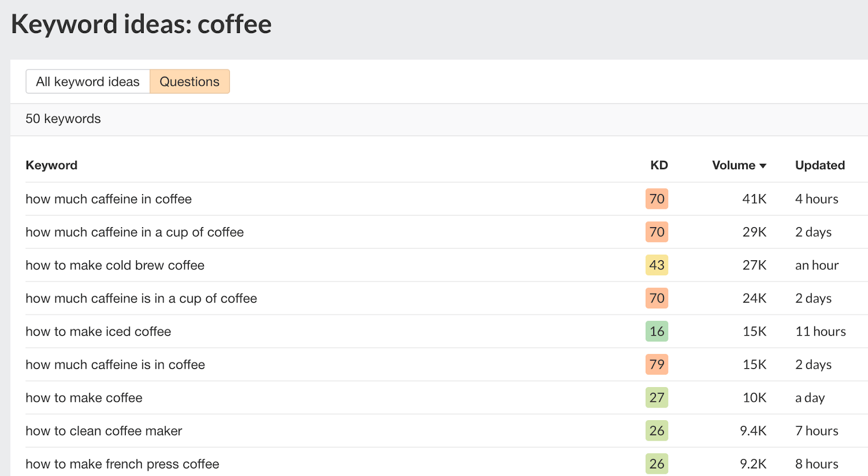This screenshot has width=868, height=476.
Task: Select the keyword 'how to make iced coffee'
Action: tap(98, 331)
